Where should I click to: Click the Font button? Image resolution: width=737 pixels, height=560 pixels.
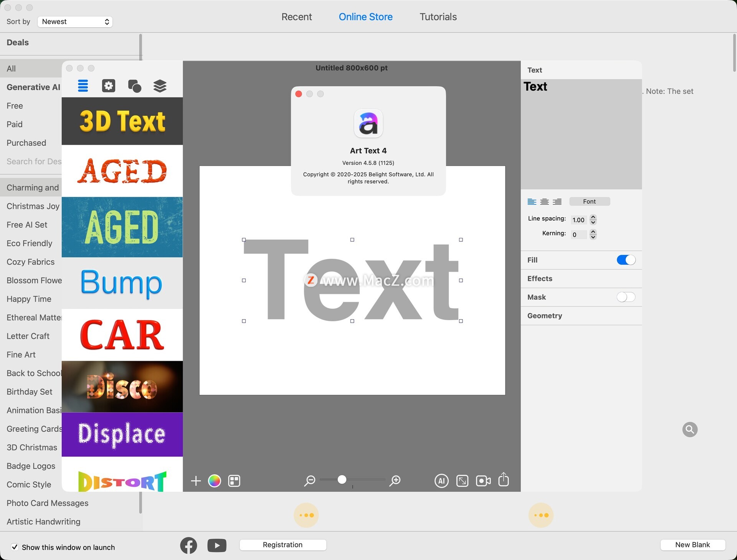click(589, 202)
